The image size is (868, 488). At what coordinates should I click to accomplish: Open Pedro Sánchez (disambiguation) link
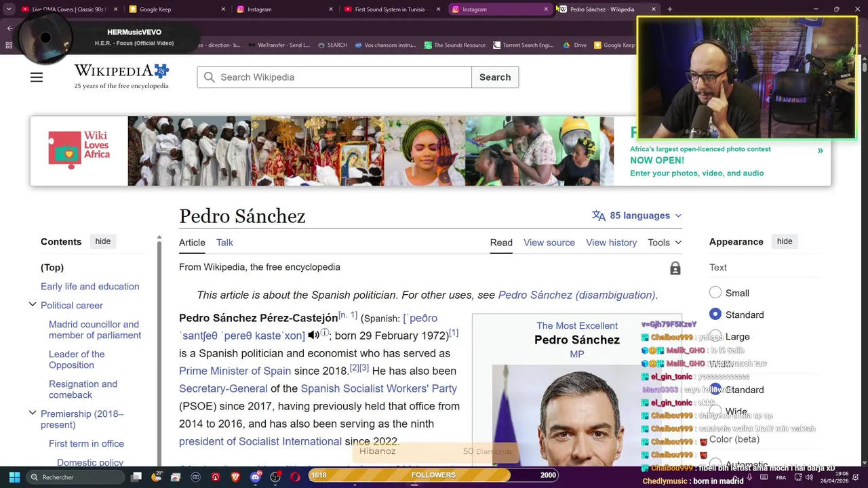pyautogui.click(x=576, y=295)
